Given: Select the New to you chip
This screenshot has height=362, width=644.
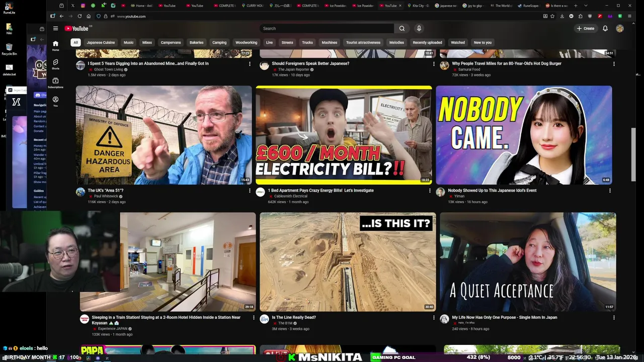Looking at the screenshot, I should (482, 43).
